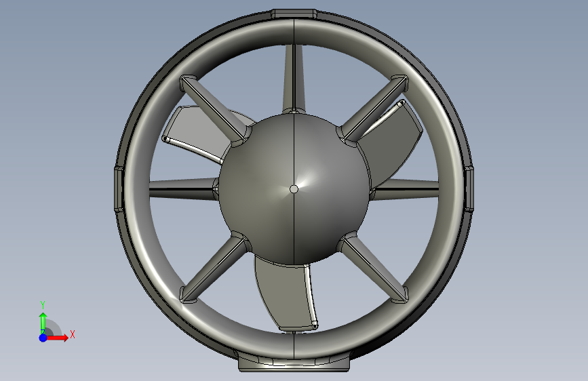
Task: Pick the right side tab on outer ring
Action: click(469, 189)
